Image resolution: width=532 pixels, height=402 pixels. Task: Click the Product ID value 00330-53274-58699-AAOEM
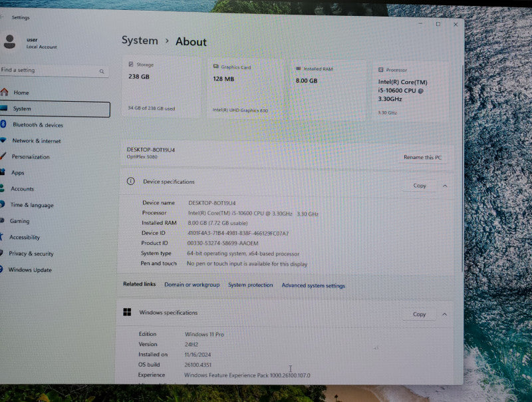pyautogui.click(x=223, y=243)
